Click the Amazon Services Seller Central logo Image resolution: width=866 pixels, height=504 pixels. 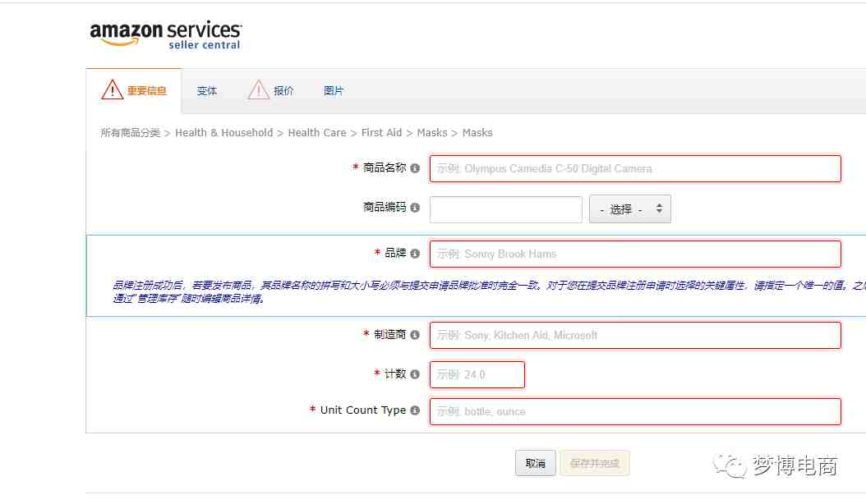pos(165,35)
